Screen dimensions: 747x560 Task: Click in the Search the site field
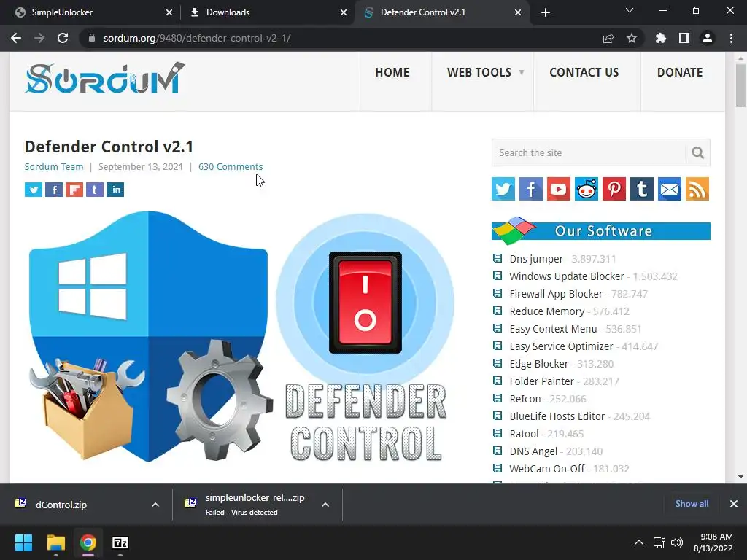589,152
